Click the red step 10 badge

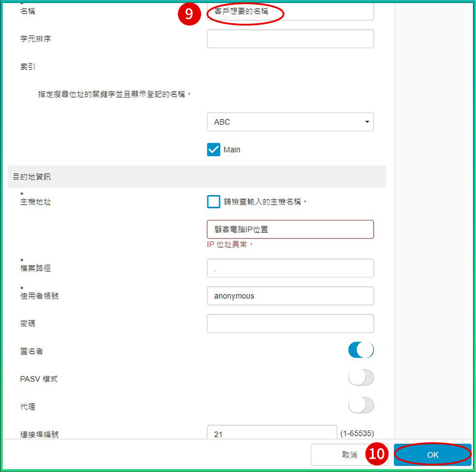pyautogui.click(x=376, y=454)
